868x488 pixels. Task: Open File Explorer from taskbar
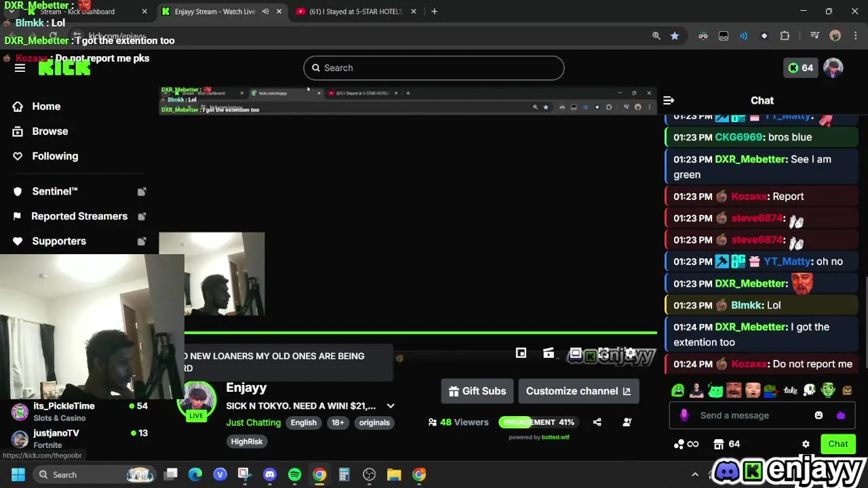pyautogui.click(x=394, y=474)
